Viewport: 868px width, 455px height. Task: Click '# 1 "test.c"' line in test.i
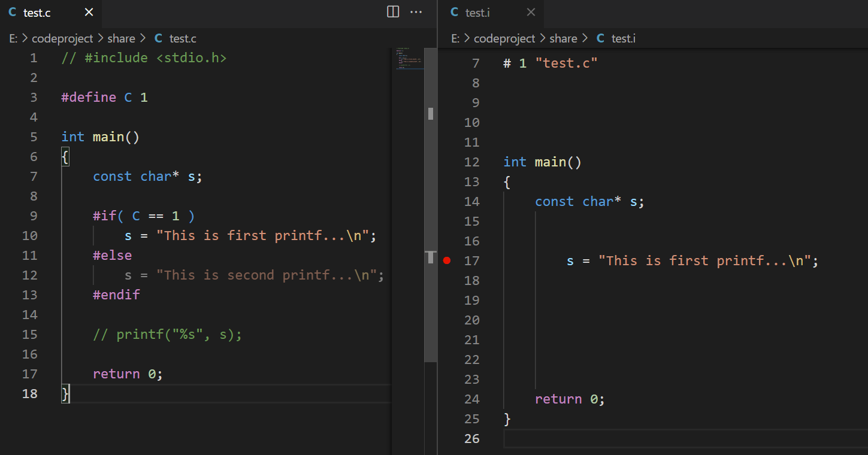click(x=551, y=63)
